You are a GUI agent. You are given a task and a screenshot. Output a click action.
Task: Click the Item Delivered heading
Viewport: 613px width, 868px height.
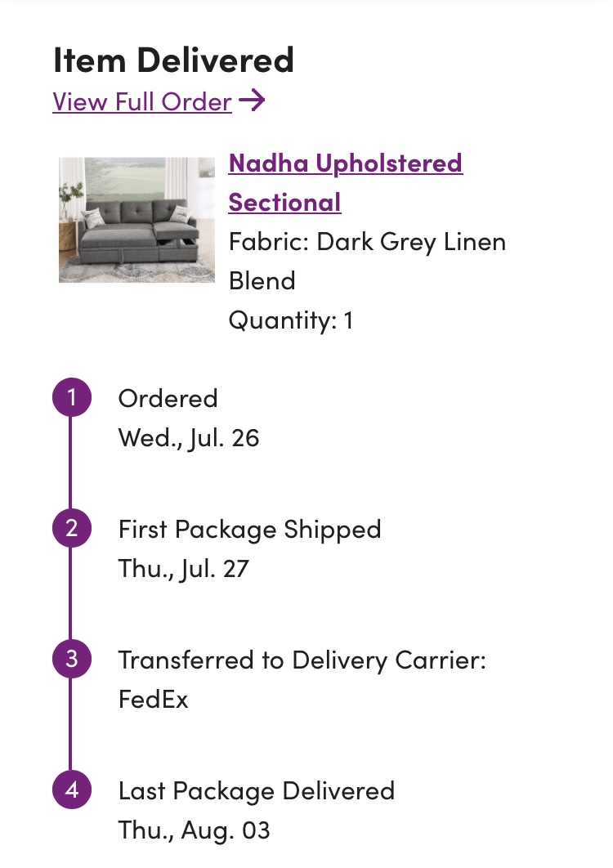pos(173,60)
